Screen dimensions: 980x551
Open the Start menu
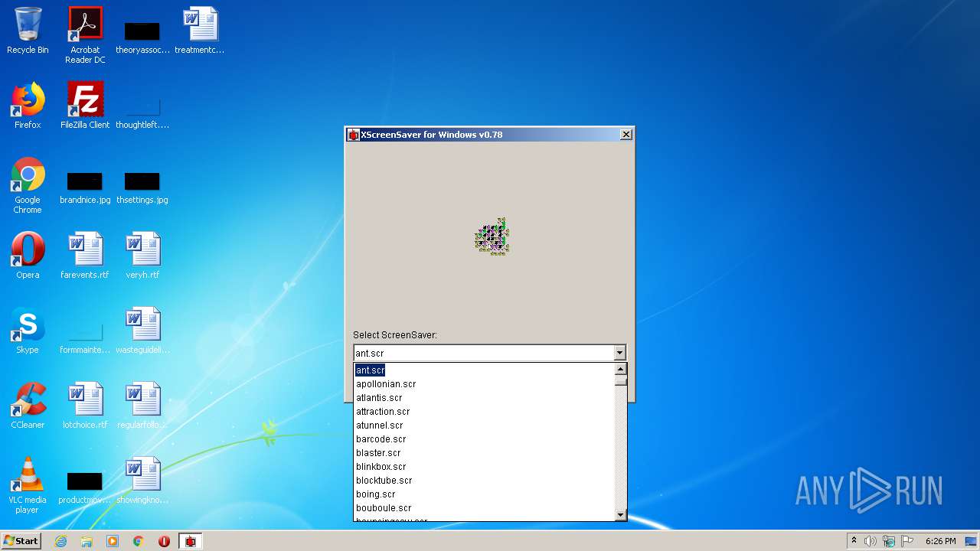click(21, 541)
